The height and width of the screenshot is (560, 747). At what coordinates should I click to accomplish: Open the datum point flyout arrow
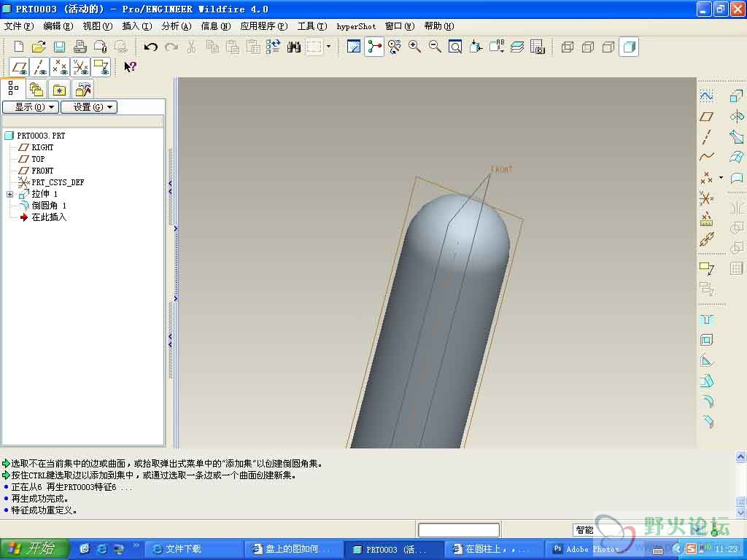point(721,178)
